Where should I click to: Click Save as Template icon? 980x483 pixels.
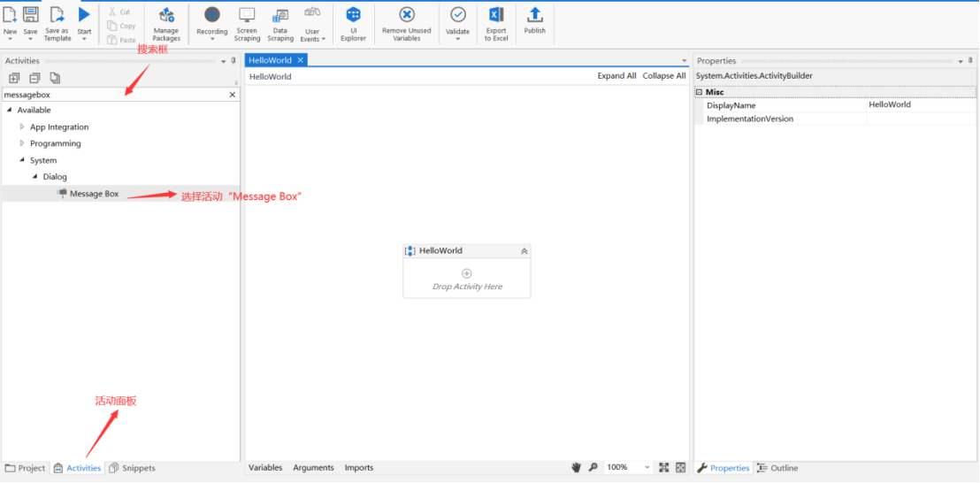(x=57, y=15)
